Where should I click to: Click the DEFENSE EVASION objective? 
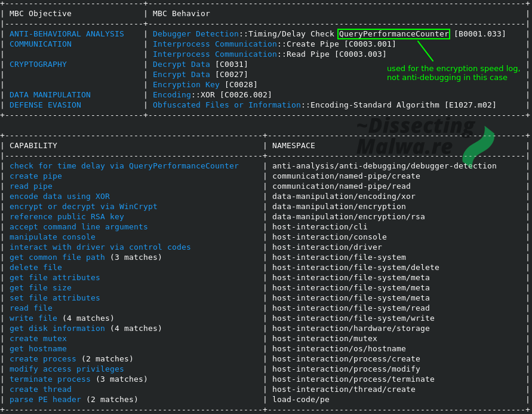pyautogui.click(x=45, y=105)
